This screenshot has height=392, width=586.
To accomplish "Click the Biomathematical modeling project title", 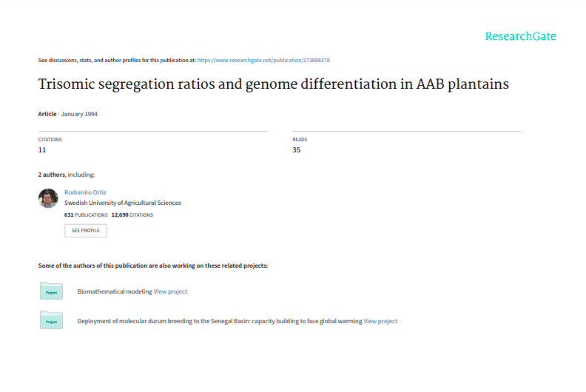I will (115, 291).
